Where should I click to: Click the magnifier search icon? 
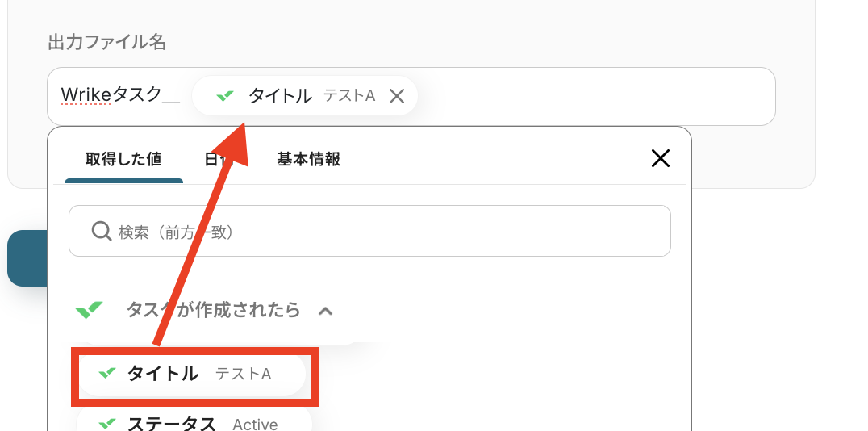coord(102,232)
